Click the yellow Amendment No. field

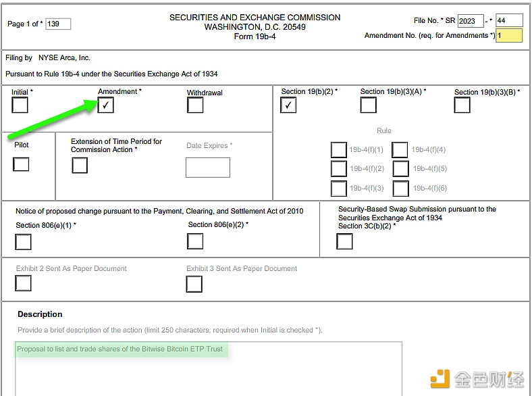click(x=509, y=35)
